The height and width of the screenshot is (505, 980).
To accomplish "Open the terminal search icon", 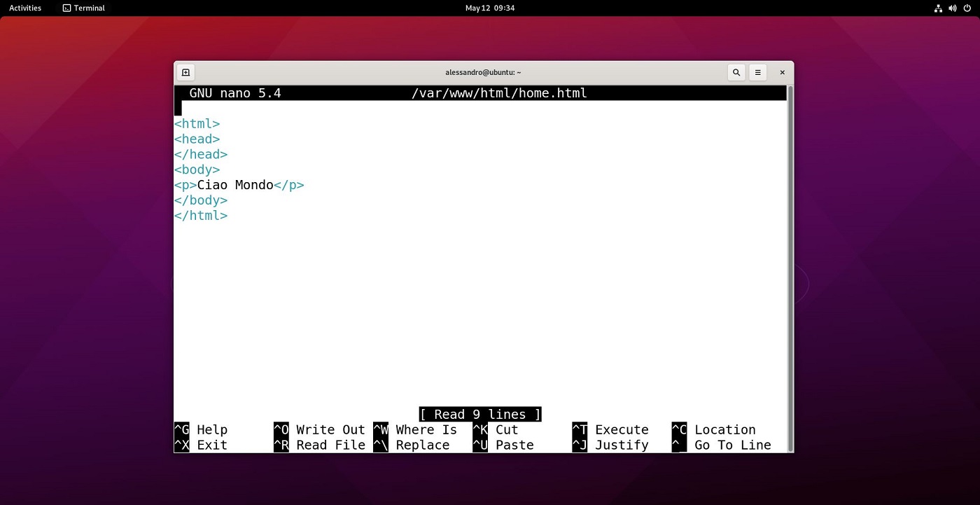I will (736, 72).
